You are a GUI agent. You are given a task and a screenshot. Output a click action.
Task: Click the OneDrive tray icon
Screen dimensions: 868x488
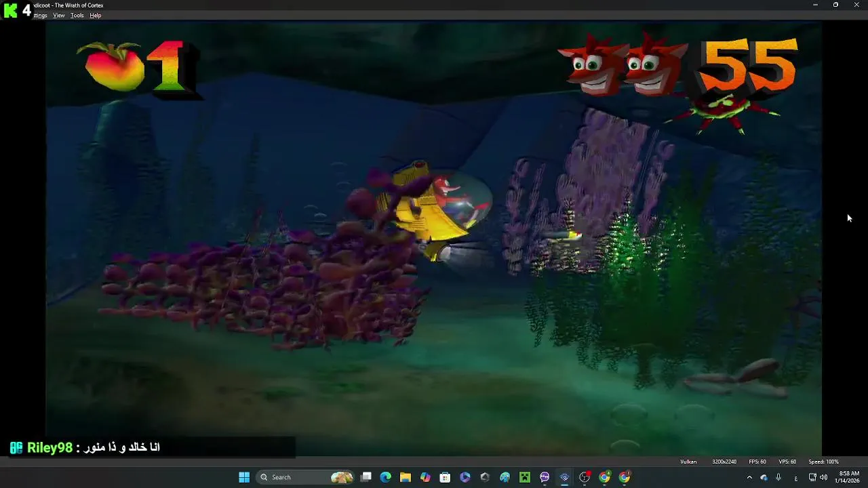764,477
